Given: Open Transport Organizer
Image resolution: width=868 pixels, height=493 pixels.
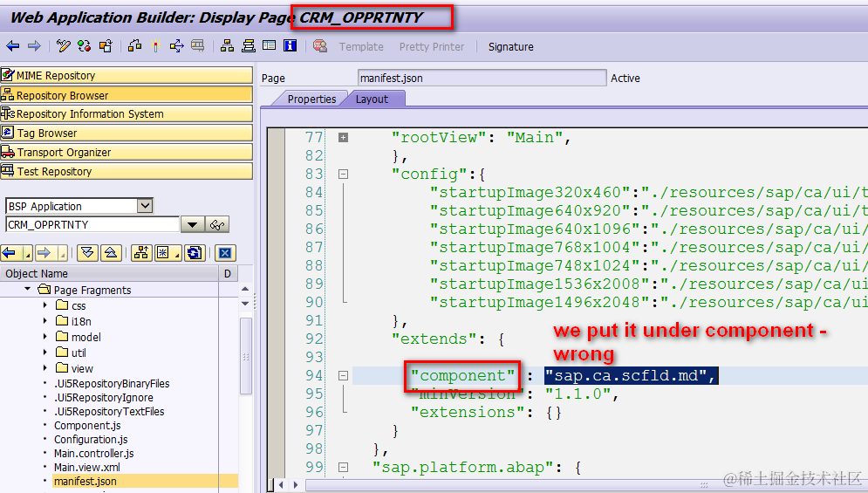Looking at the screenshot, I should click(x=126, y=152).
